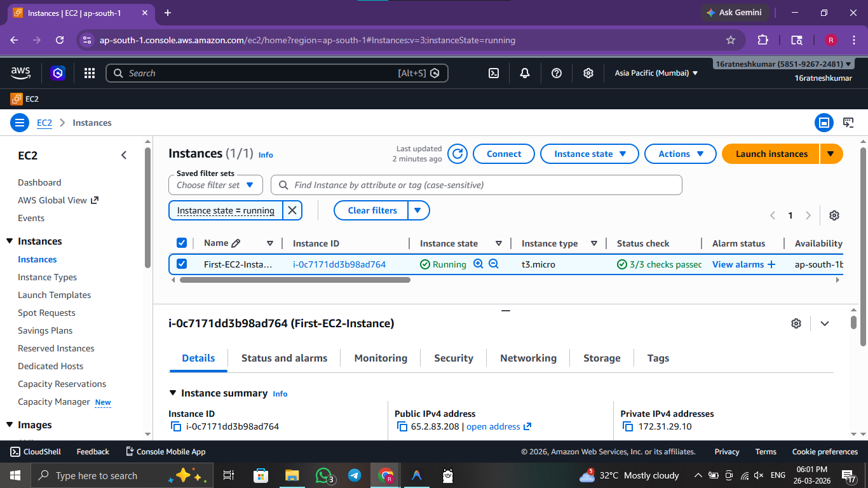The width and height of the screenshot is (868, 488).
Task: Open the Choose filter set dropdown
Action: pos(215,185)
